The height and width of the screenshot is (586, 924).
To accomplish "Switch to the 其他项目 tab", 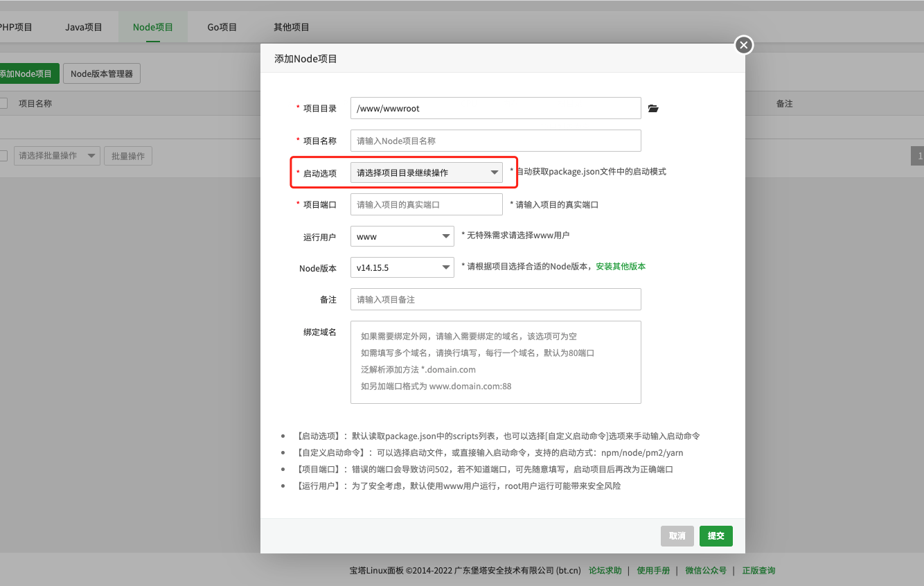I will [x=292, y=27].
